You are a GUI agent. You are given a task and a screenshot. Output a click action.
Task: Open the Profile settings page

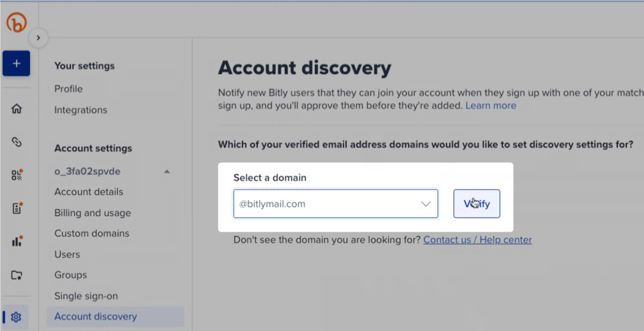coord(69,89)
